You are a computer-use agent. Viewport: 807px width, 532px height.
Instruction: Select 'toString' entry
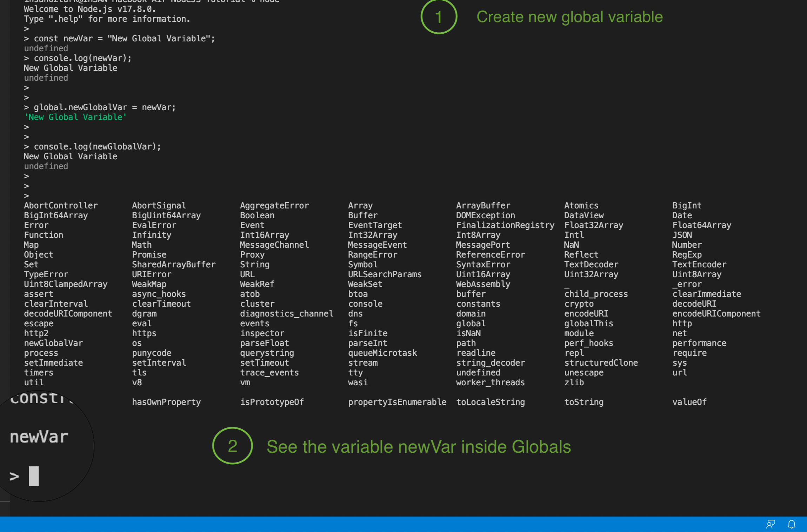point(584,402)
